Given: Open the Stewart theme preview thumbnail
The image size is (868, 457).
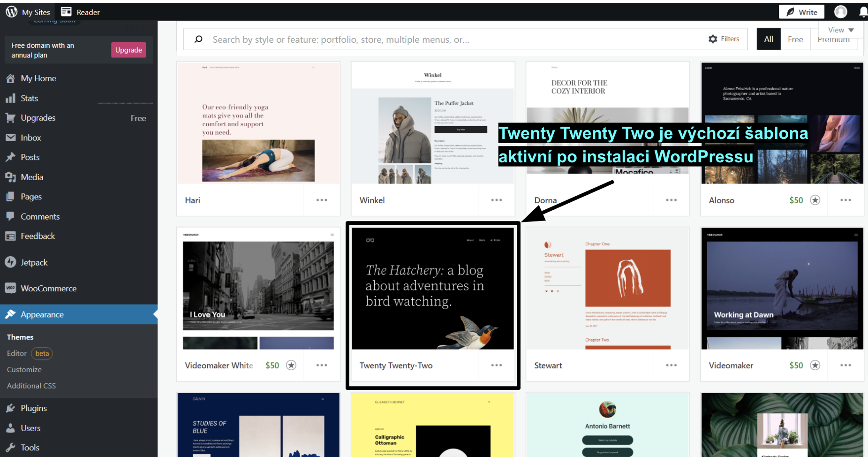Looking at the screenshot, I should tap(608, 289).
